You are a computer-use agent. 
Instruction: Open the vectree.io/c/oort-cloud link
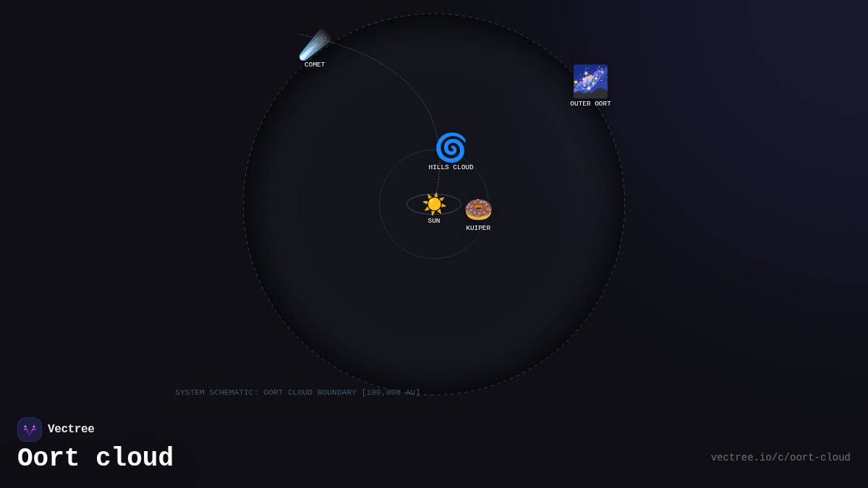(x=781, y=457)
